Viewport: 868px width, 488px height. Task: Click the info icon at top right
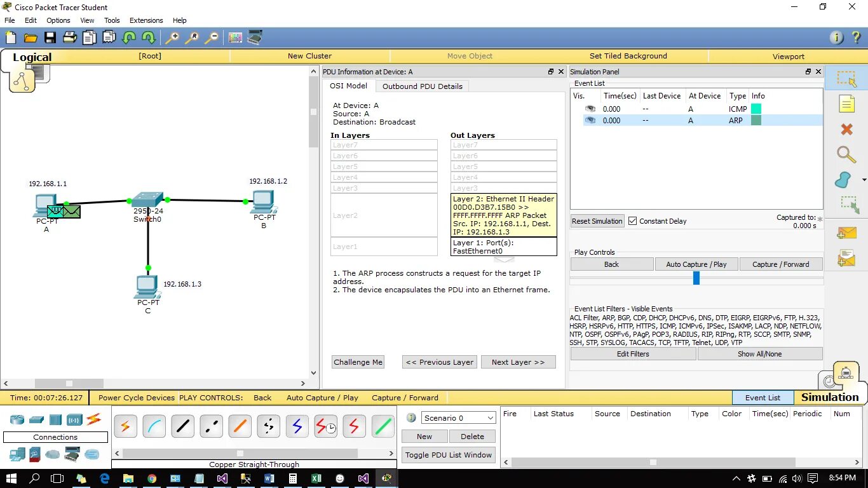[837, 37]
